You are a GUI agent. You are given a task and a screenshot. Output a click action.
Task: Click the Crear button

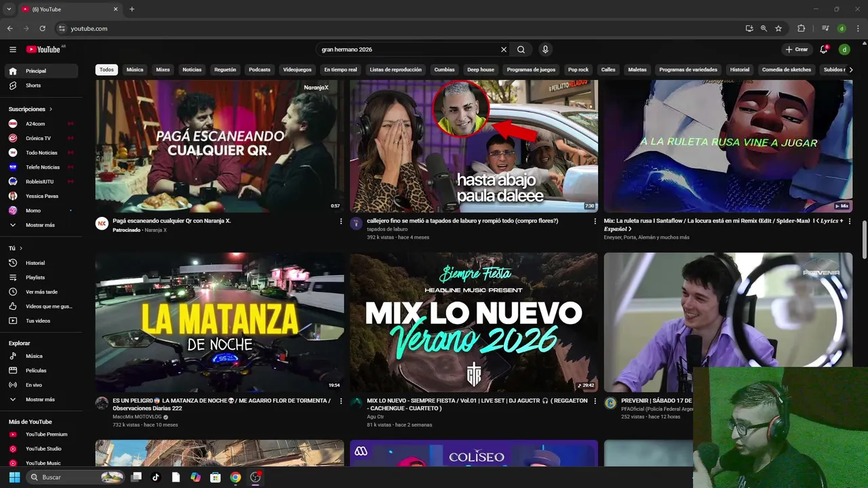(x=797, y=49)
